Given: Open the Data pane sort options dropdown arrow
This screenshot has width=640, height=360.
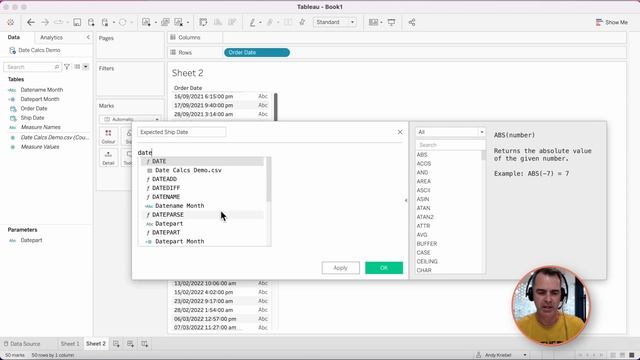Looking at the screenshot, I should (86, 67).
